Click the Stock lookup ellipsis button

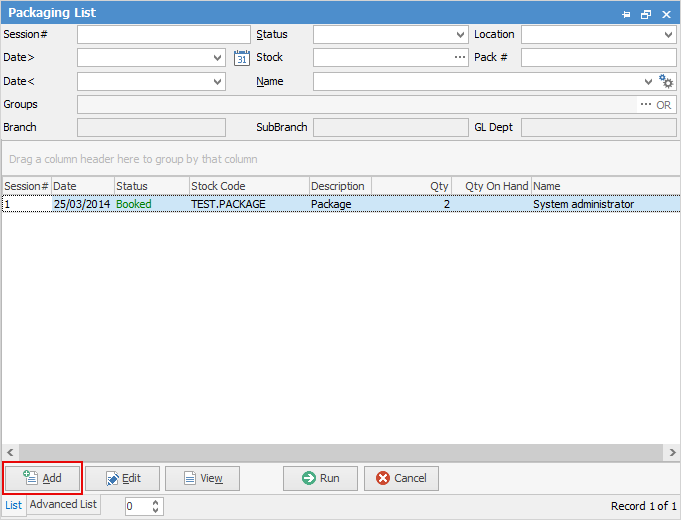(460, 57)
